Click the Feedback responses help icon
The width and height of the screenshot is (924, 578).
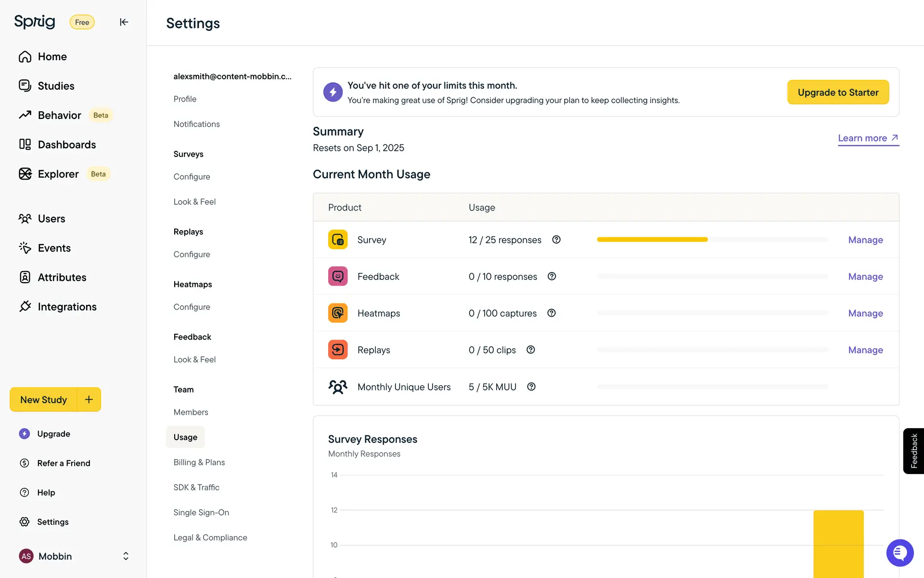point(552,276)
